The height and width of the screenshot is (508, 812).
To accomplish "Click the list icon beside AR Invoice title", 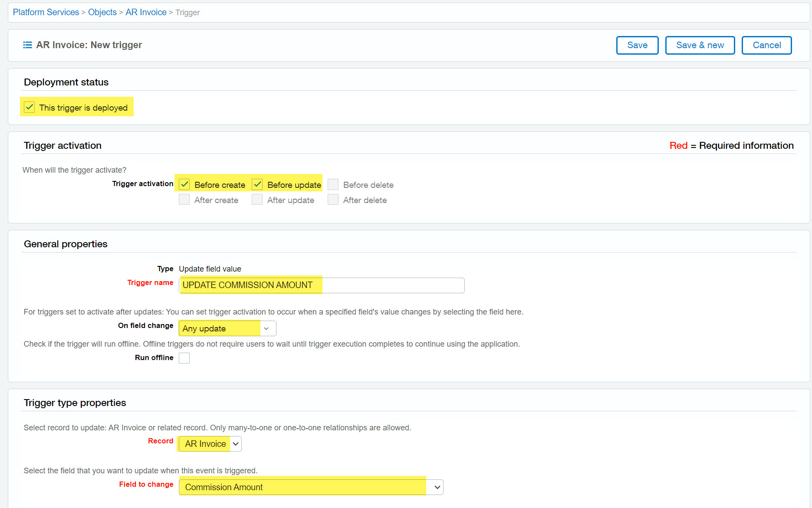I will click(27, 45).
